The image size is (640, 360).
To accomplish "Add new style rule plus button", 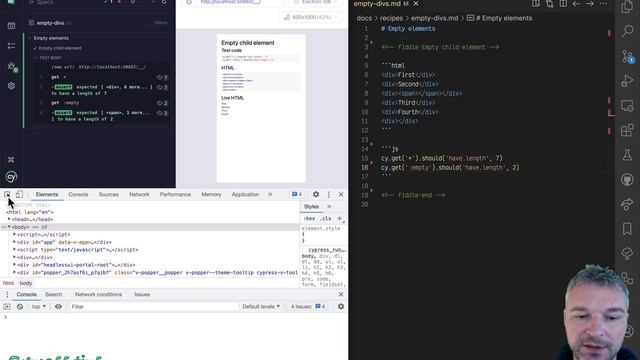I will tap(340, 219).
